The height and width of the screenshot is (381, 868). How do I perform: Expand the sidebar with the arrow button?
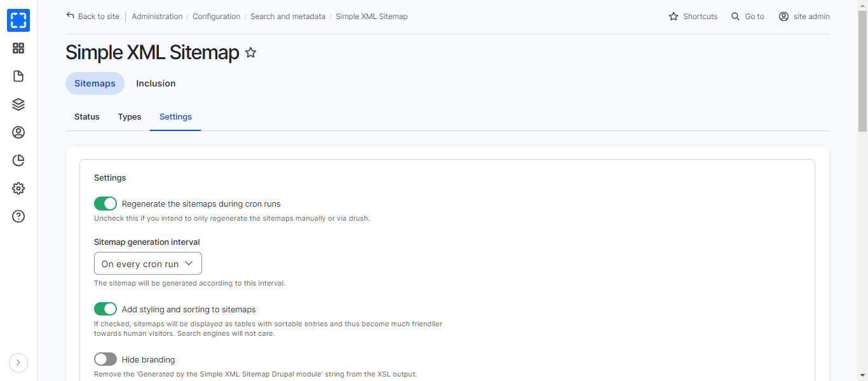point(18,363)
